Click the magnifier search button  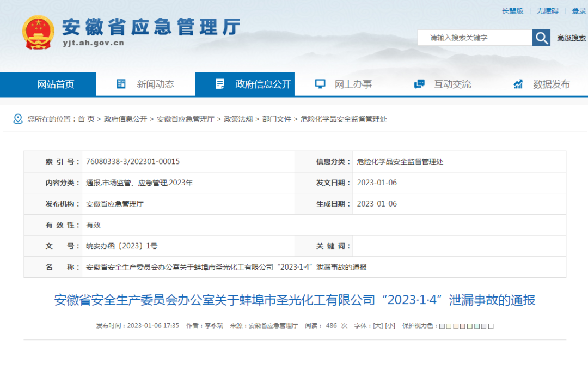pos(541,38)
